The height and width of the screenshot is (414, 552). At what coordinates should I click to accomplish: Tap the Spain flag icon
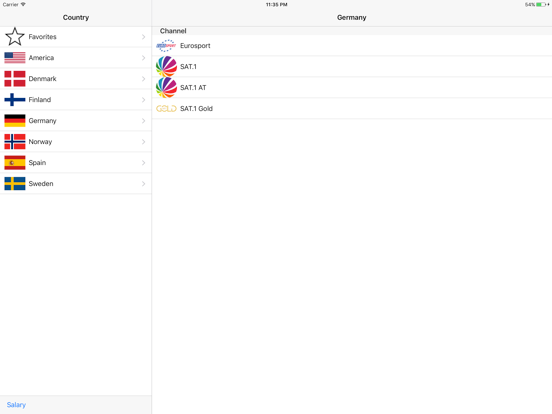(15, 163)
